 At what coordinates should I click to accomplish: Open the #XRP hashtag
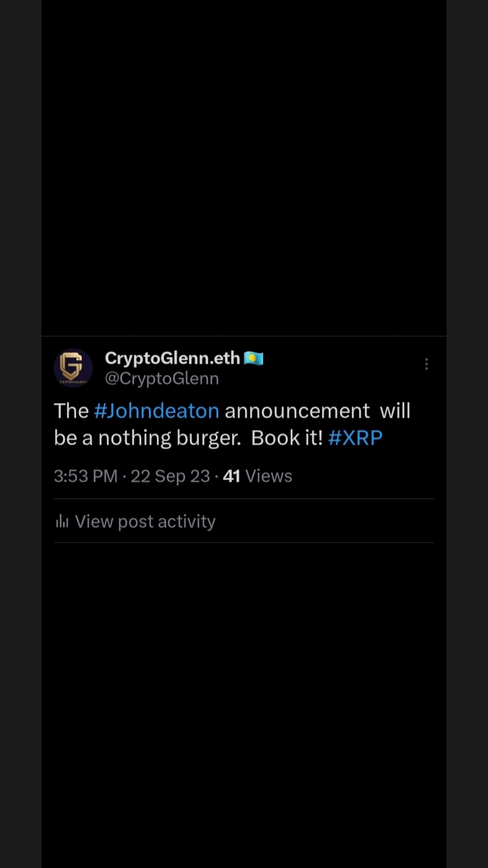pos(356,438)
